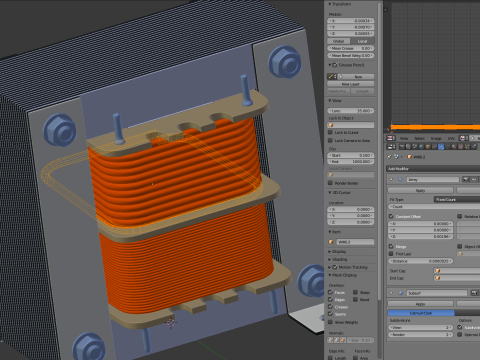Select the Catmull-Clark subdivision button

pyautogui.click(x=421, y=313)
